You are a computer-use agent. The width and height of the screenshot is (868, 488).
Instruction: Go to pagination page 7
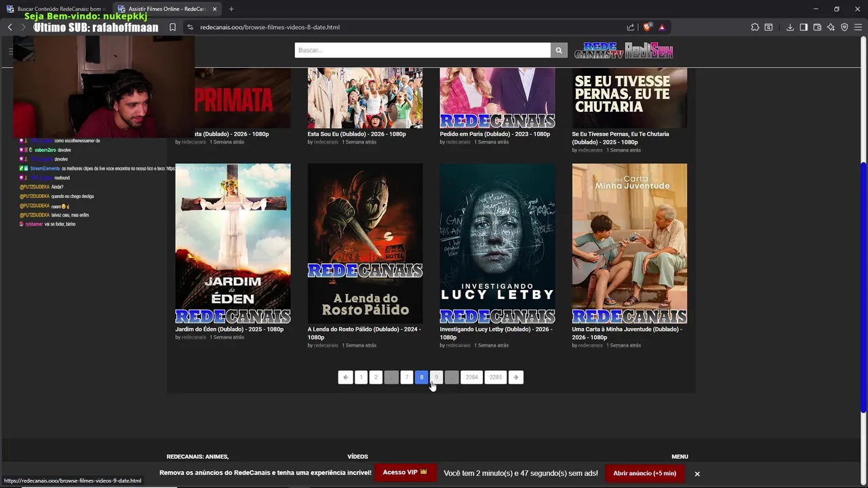click(406, 378)
